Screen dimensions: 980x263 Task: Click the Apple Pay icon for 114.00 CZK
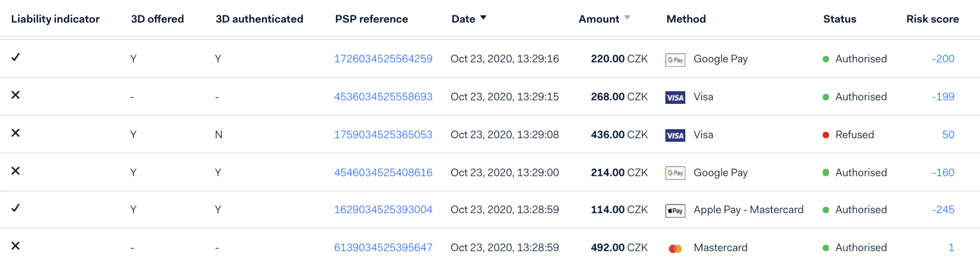tap(675, 211)
